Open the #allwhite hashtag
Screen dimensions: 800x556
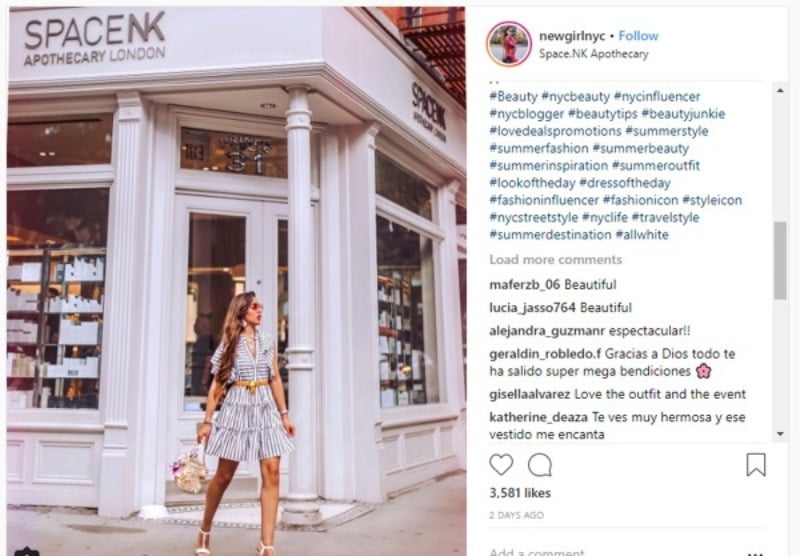pos(642,235)
